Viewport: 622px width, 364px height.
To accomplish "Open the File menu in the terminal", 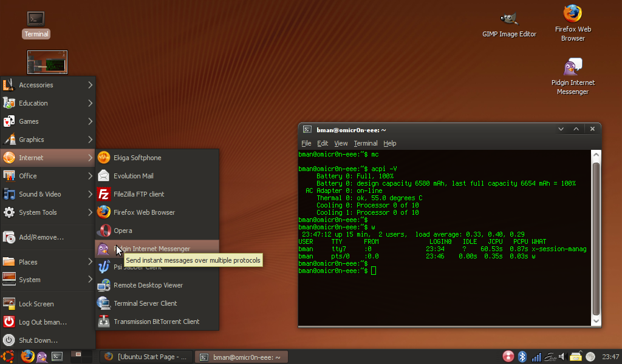I will click(306, 143).
